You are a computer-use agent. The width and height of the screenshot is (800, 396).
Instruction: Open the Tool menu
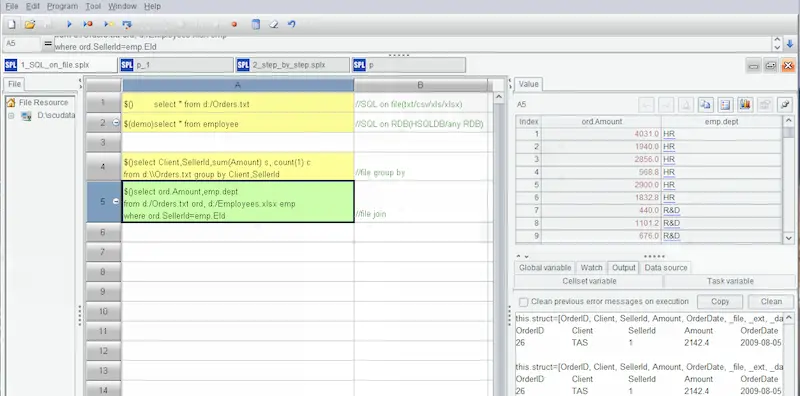[x=93, y=6]
